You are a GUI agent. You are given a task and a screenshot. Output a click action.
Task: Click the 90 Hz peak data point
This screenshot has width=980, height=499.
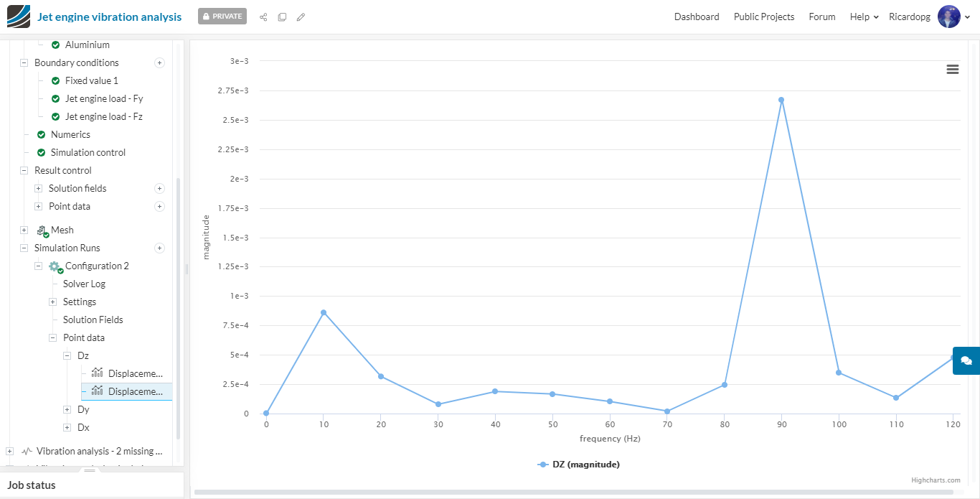[x=781, y=100]
